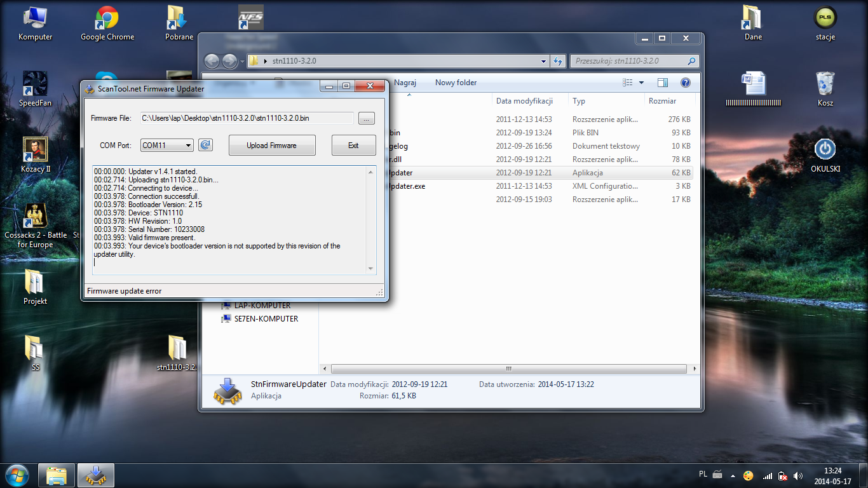This screenshot has width=868, height=488.
Task: Click the wireless signal tray icon
Action: [x=768, y=475]
